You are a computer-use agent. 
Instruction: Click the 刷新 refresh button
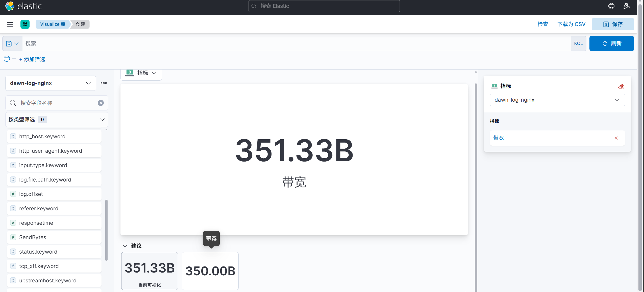tap(611, 43)
